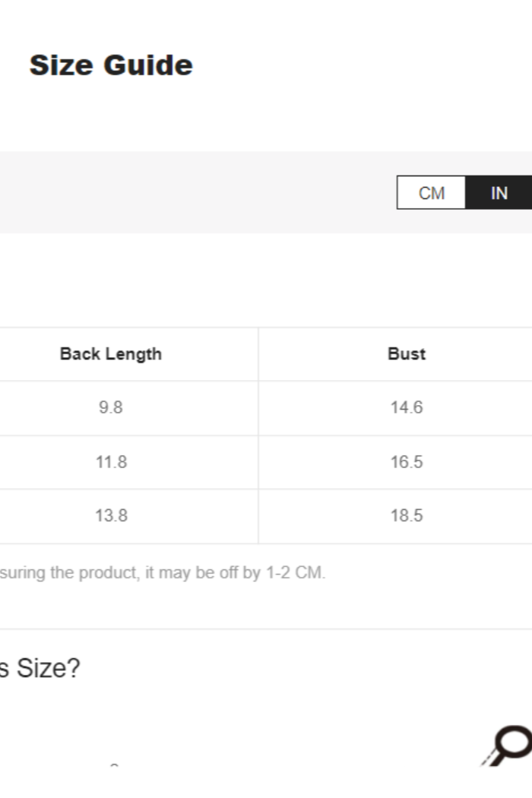
Task: Select the 18.5 bust cell
Action: point(407,516)
